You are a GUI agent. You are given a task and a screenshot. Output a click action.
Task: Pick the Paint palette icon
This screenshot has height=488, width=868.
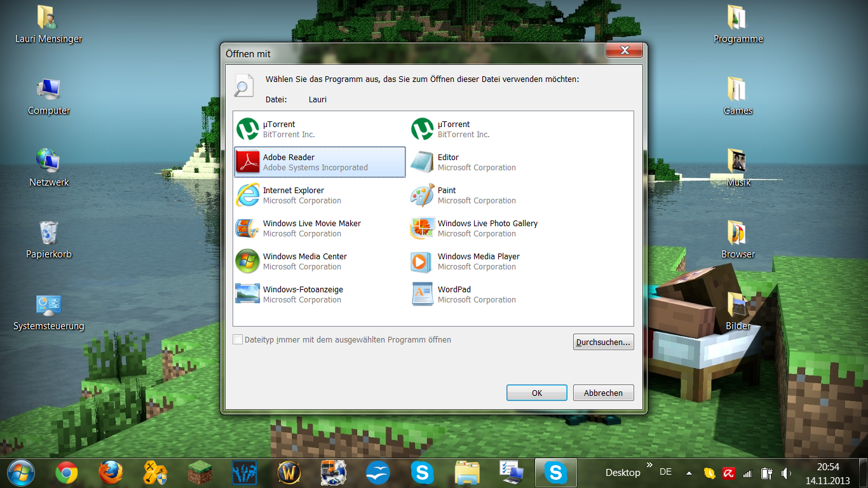coord(422,195)
